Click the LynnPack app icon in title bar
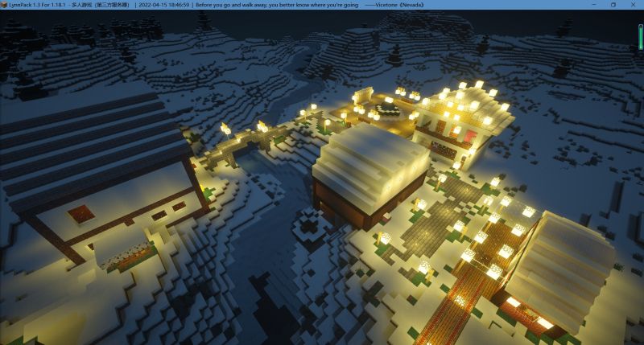 point(4,4)
